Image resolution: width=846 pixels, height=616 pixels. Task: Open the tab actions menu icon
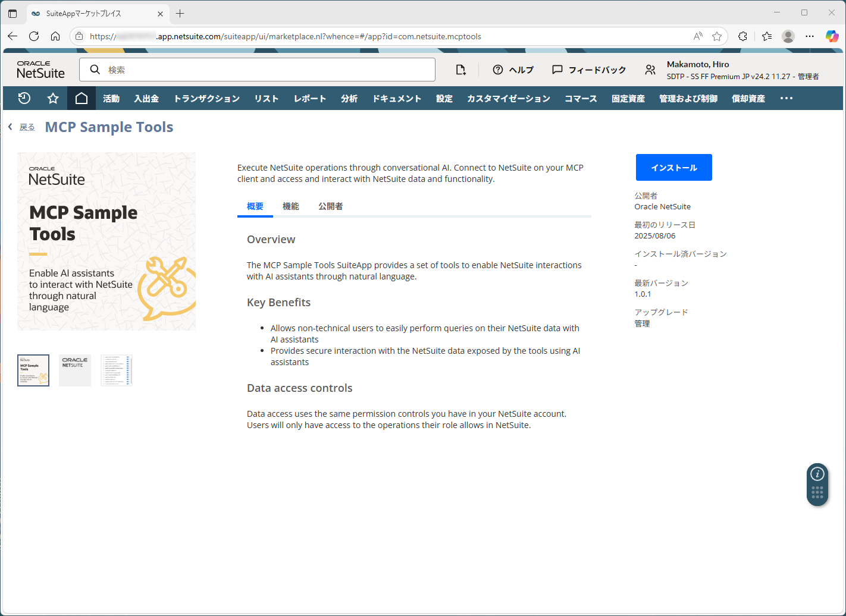coord(12,13)
